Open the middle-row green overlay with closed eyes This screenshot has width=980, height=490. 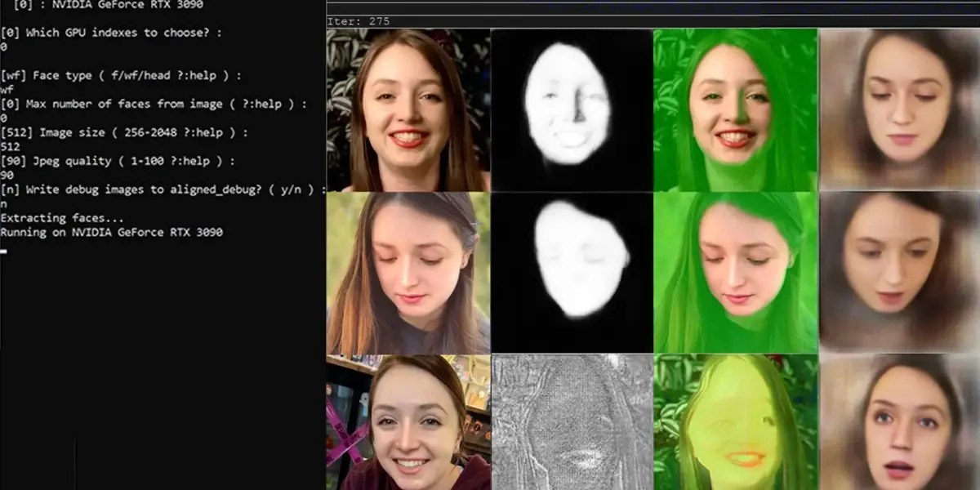(735, 273)
